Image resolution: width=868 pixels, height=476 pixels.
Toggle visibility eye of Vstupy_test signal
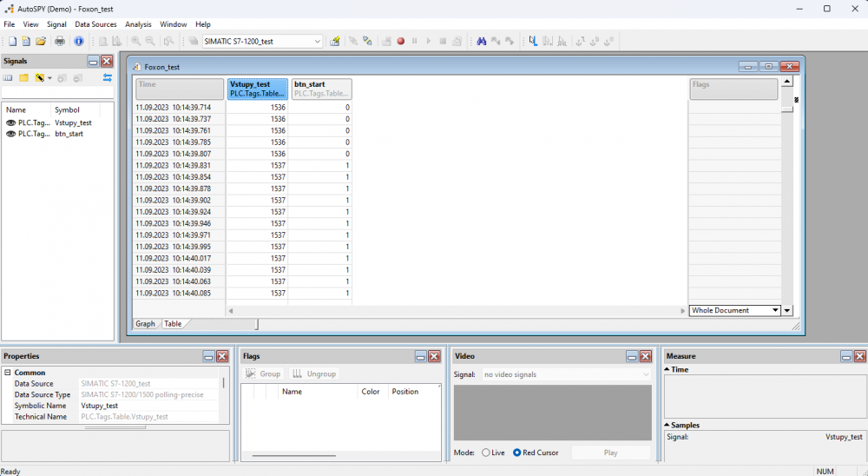point(10,123)
